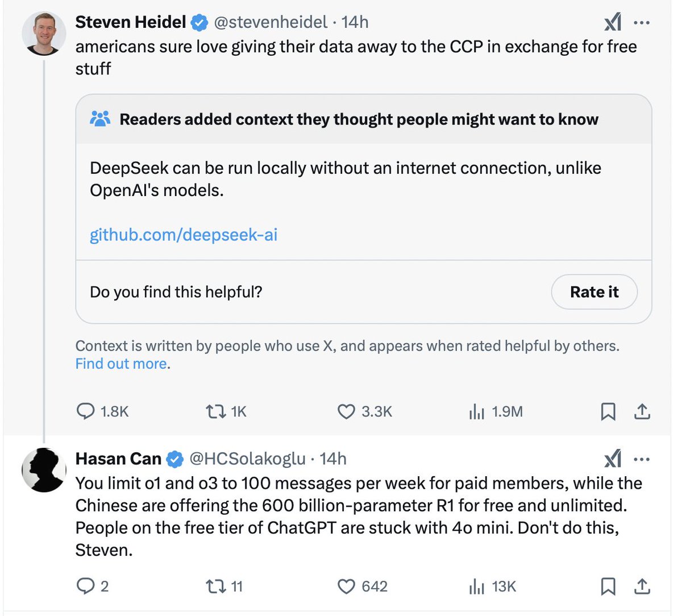Share Steven Heidel's post
The height and width of the screenshot is (616, 682).
pyautogui.click(x=642, y=411)
